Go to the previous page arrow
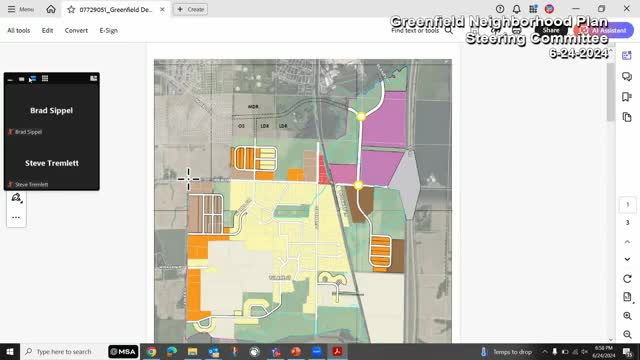Screen dimensions: 640x360 [x=627, y=242]
